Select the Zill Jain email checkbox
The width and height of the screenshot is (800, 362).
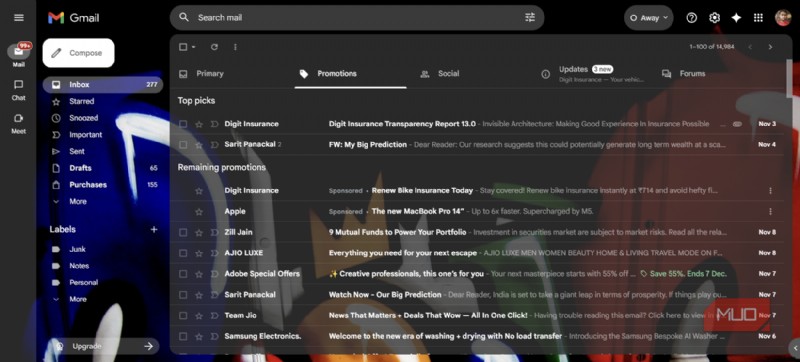183,232
